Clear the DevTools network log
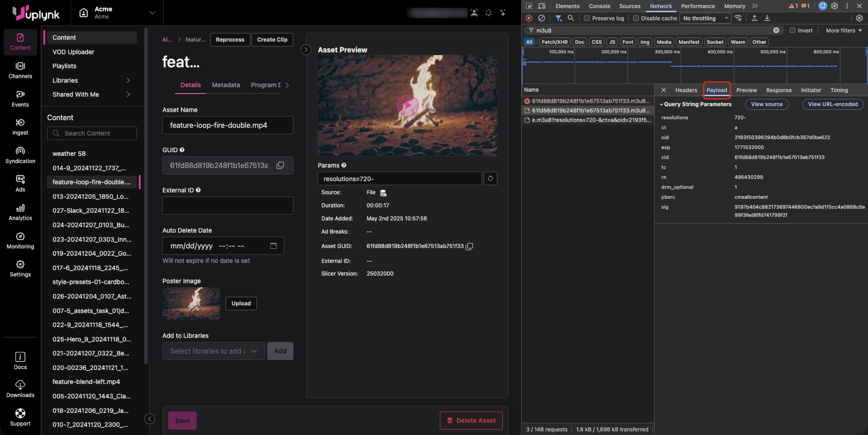The height and width of the screenshot is (435, 868). (542, 18)
